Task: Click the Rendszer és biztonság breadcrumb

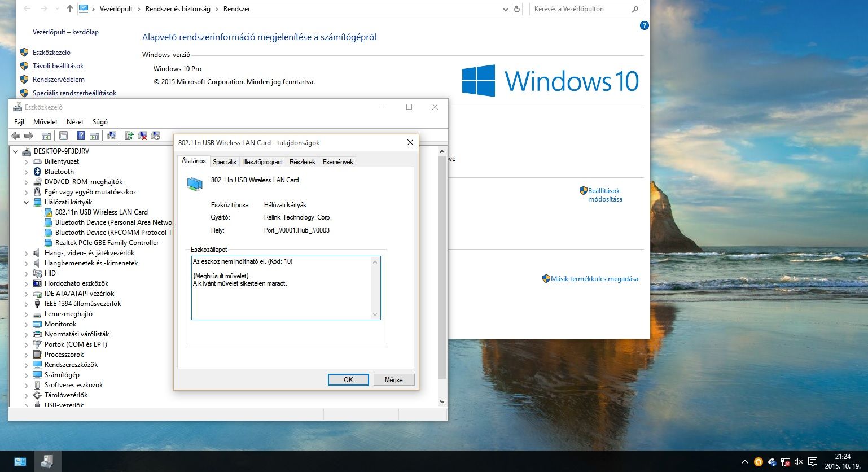Action: point(179,9)
